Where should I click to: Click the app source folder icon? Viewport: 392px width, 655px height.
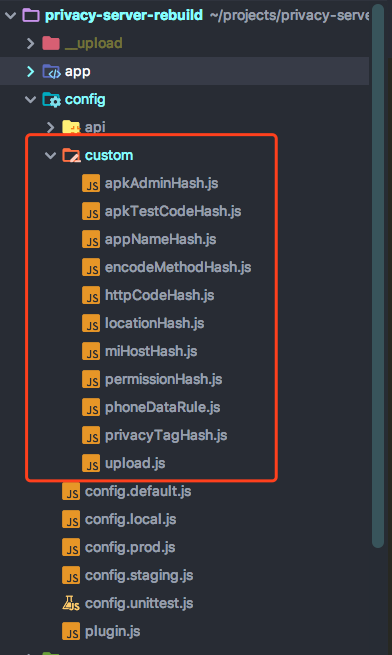coord(51,71)
